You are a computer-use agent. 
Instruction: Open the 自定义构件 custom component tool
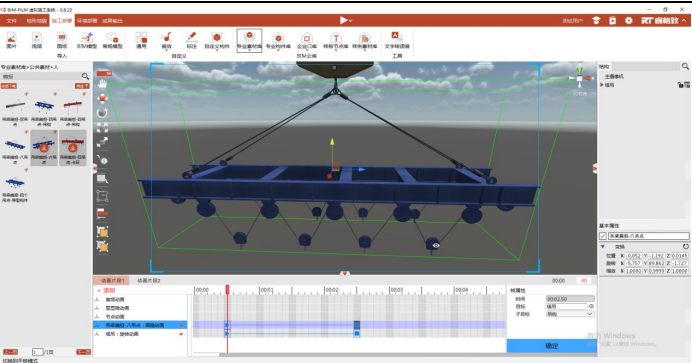coord(217,40)
